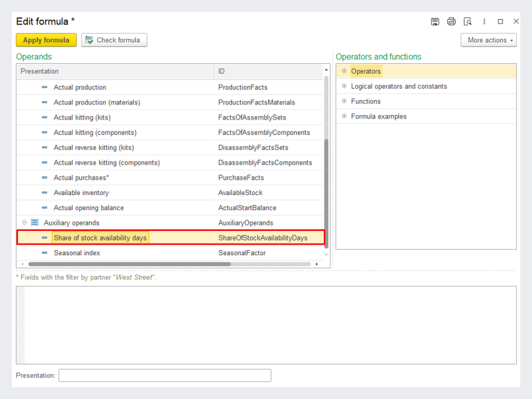The height and width of the screenshot is (399, 532).
Task: Collapse the Auxiliary operands group
Action: pyautogui.click(x=25, y=223)
